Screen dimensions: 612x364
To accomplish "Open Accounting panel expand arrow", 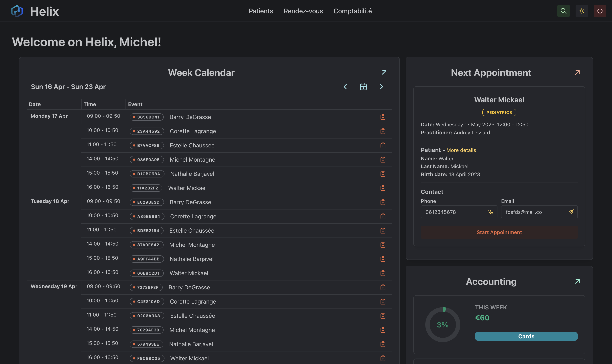I will (x=577, y=281).
